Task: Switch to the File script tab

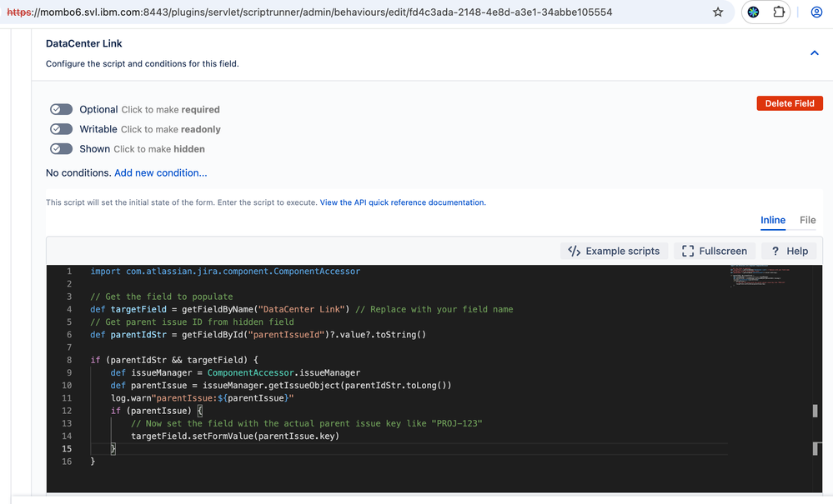Action: 807,220
